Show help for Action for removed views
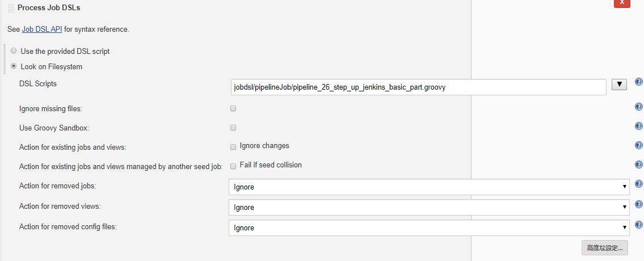644x261 pixels. click(638, 205)
